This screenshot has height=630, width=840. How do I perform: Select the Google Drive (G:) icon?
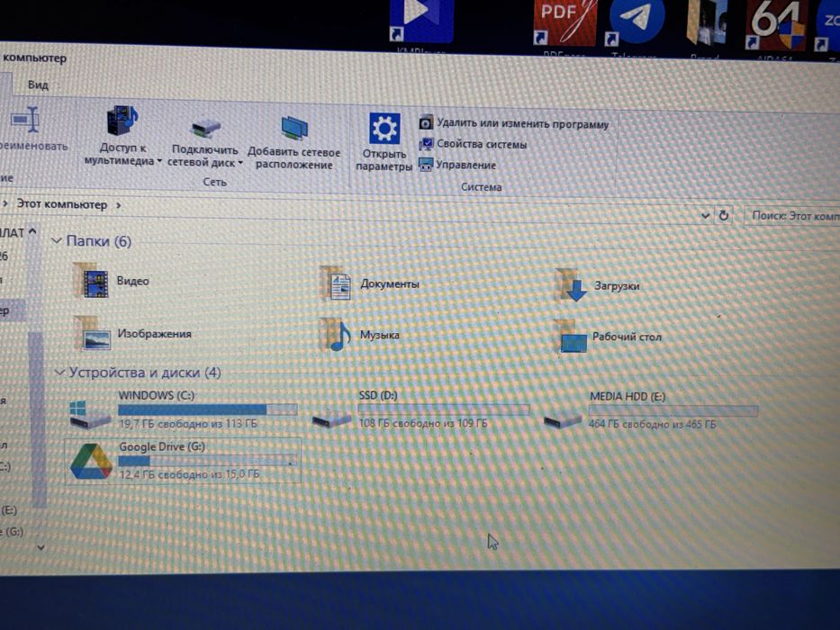(x=91, y=462)
